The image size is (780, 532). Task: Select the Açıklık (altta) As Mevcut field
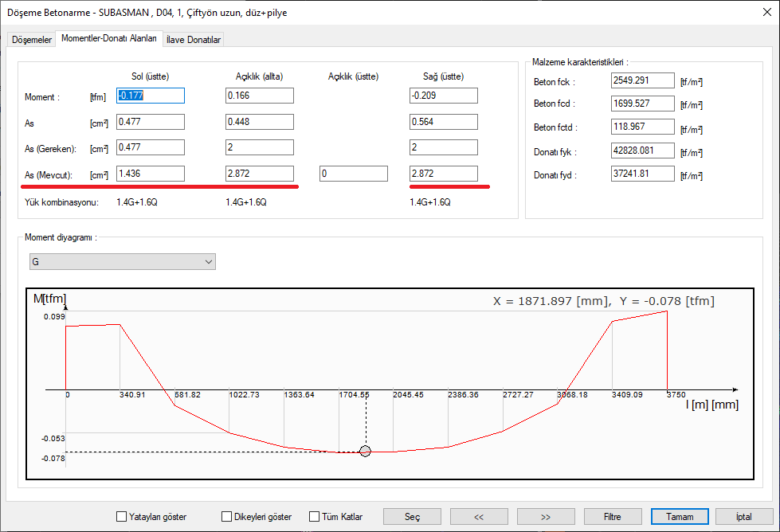[x=260, y=174]
